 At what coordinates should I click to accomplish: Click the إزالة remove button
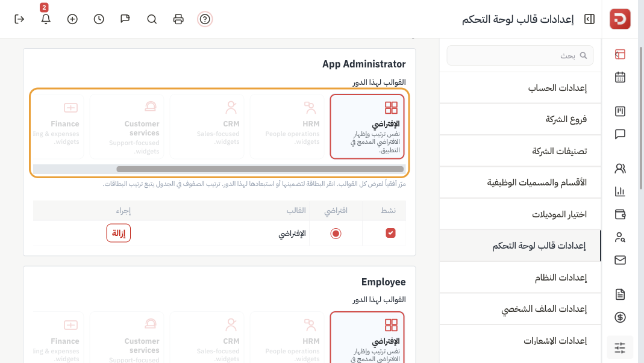(x=118, y=233)
